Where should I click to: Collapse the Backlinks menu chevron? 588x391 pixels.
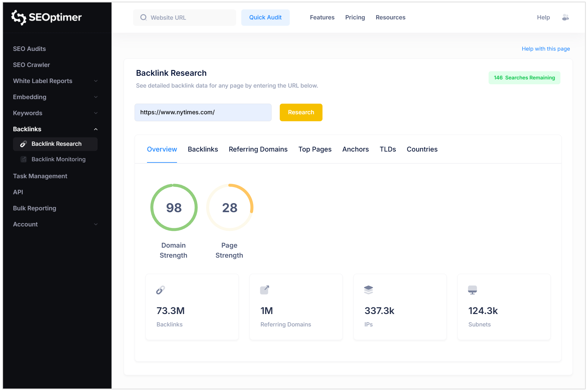point(96,129)
